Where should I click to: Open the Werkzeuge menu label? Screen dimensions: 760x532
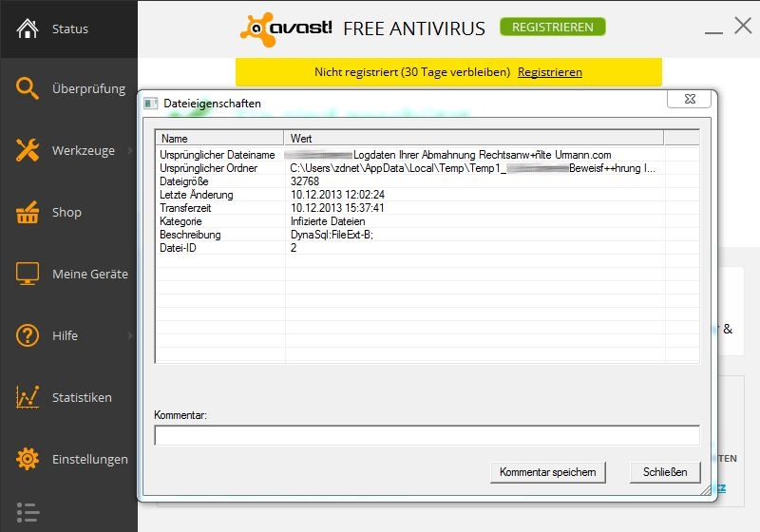tap(84, 151)
